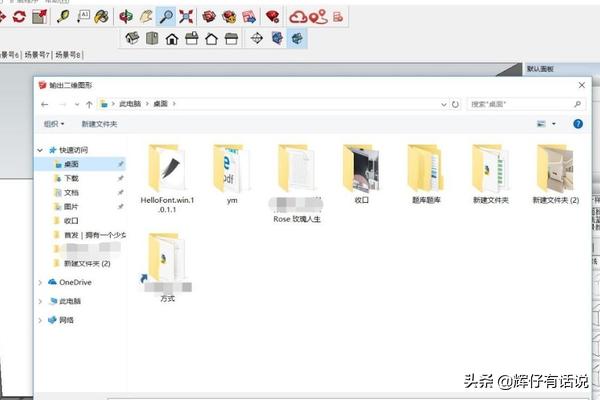Click the 新建文件夹 button
Image resolution: width=600 pixels, height=400 pixels.
click(99, 124)
